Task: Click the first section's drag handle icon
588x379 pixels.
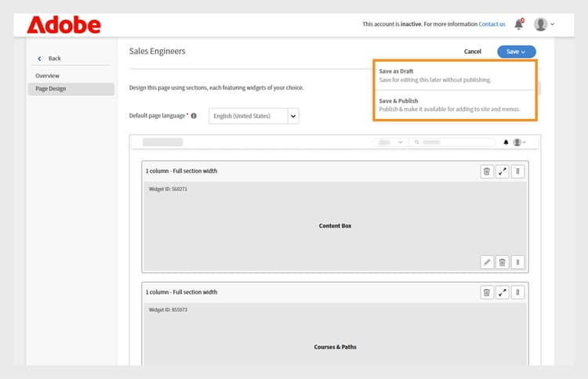Action: tap(517, 171)
